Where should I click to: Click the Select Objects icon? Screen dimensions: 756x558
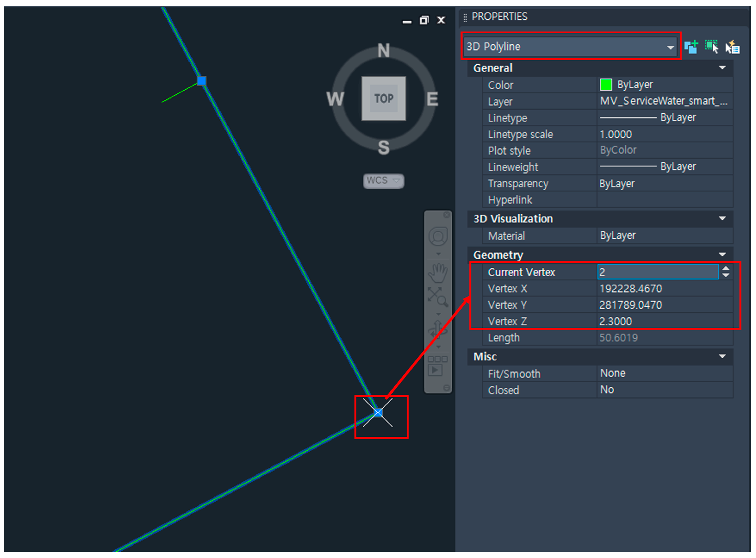tap(712, 47)
